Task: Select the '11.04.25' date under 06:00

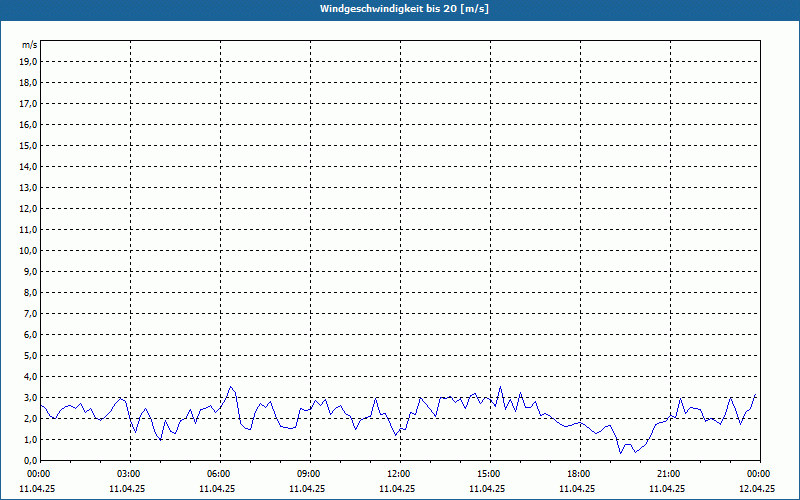Action: pyautogui.click(x=217, y=488)
